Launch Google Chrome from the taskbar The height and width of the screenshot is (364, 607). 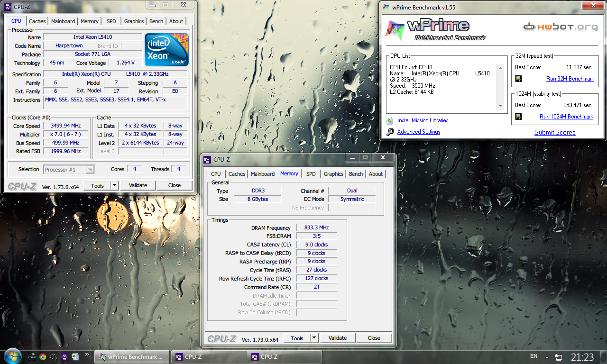(43, 357)
